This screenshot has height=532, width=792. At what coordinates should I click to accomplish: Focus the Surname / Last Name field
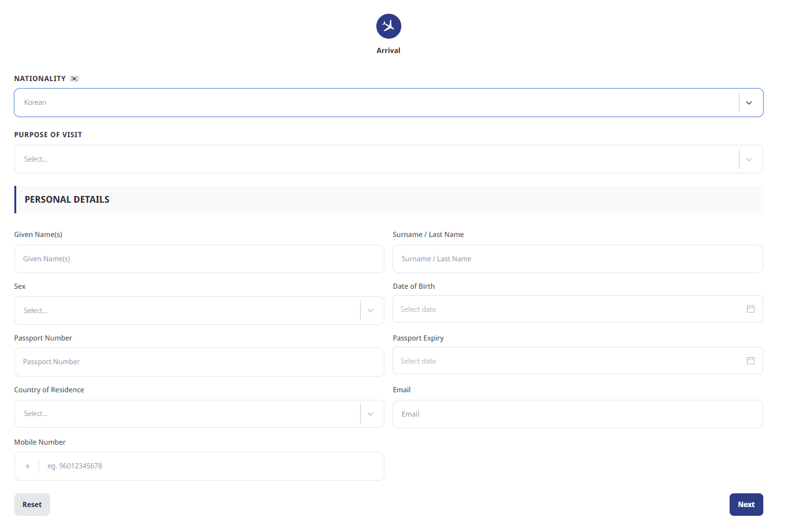pyautogui.click(x=577, y=259)
